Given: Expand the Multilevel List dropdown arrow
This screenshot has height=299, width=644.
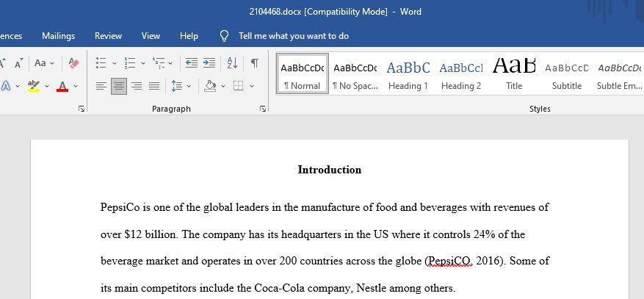Looking at the screenshot, I should point(170,63).
